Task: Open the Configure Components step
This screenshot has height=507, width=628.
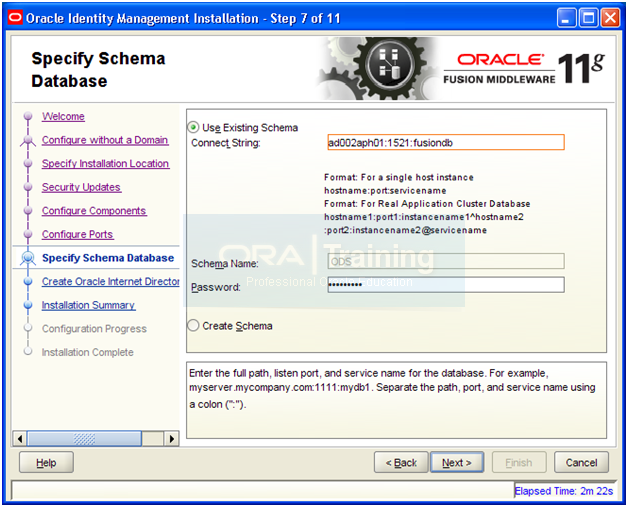Action: point(94,211)
